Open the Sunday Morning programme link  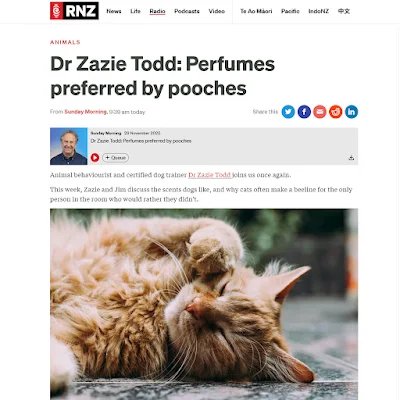click(x=86, y=112)
